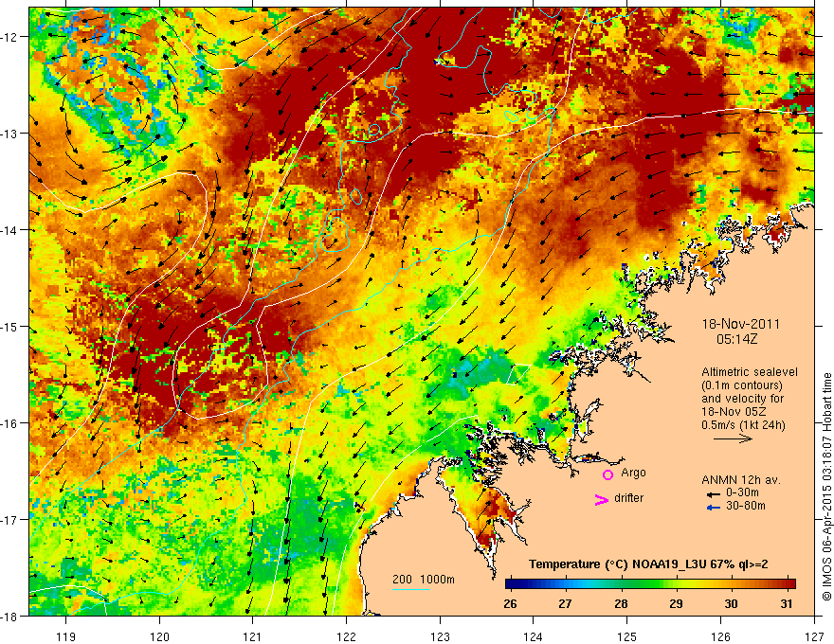834x644 pixels.
Task: Click the longitude axis label 122
Action: click(x=346, y=637)
